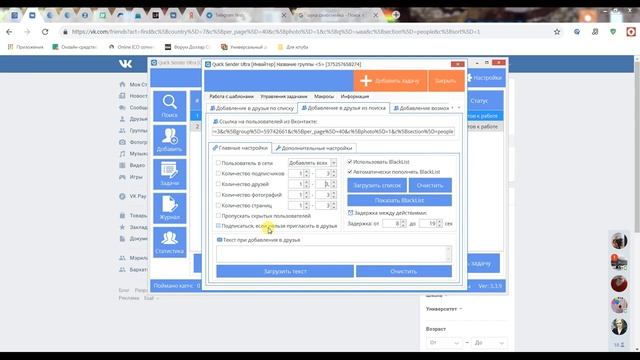This screenshot has width=640, height=360.
Task: Expand the Университет filter on VK page
Action: point(444,309)
